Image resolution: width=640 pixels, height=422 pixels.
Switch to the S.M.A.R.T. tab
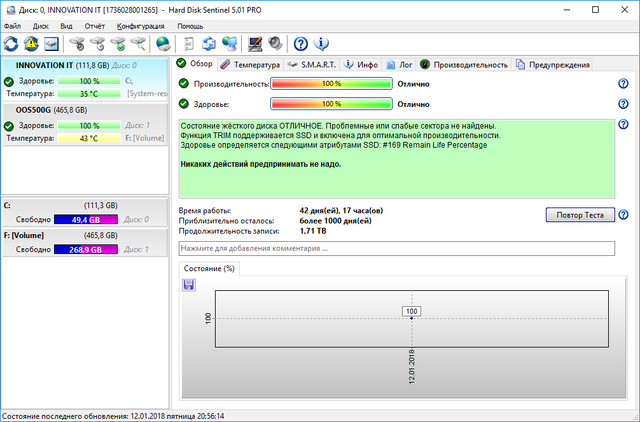[311, 64]
